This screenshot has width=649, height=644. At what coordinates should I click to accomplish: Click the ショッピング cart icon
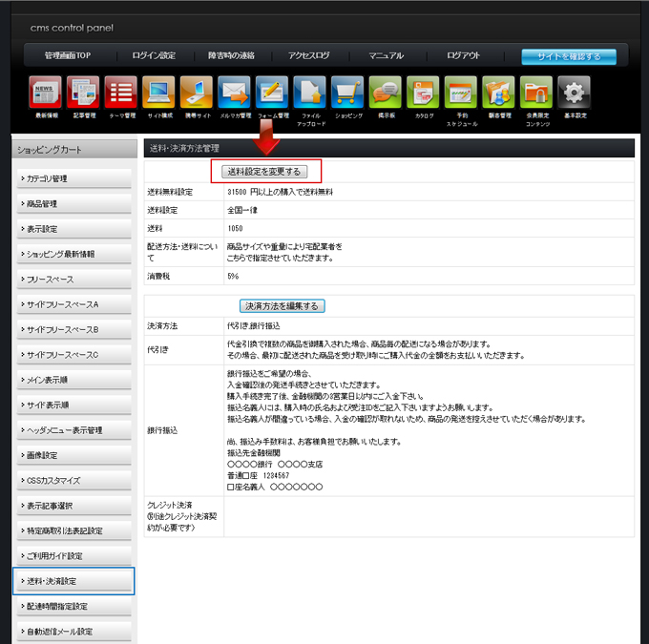(348, 93)
